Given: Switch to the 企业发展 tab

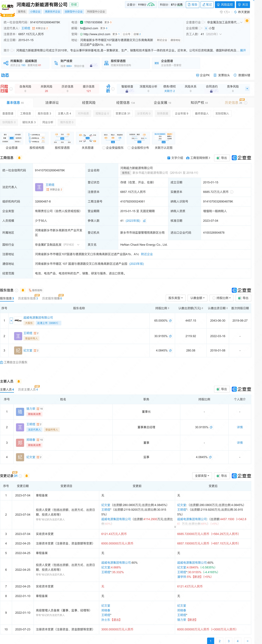Looking at the screenshot, I should pos(162,103).
